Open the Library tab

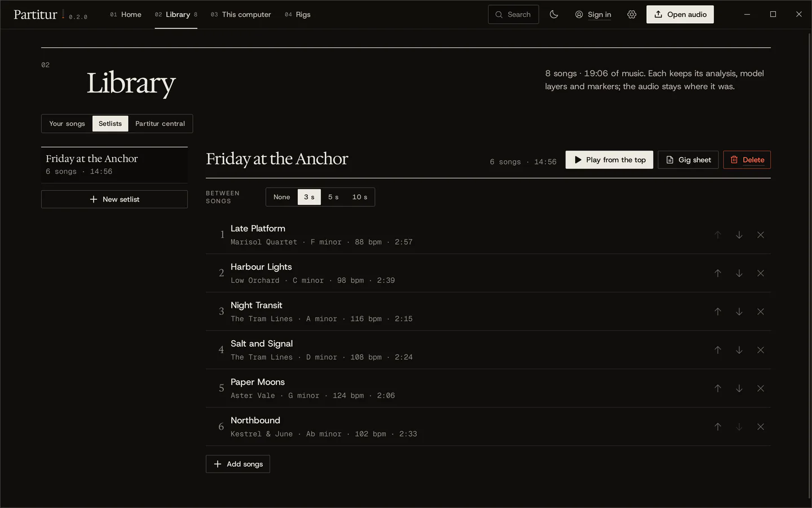(176, 15)
